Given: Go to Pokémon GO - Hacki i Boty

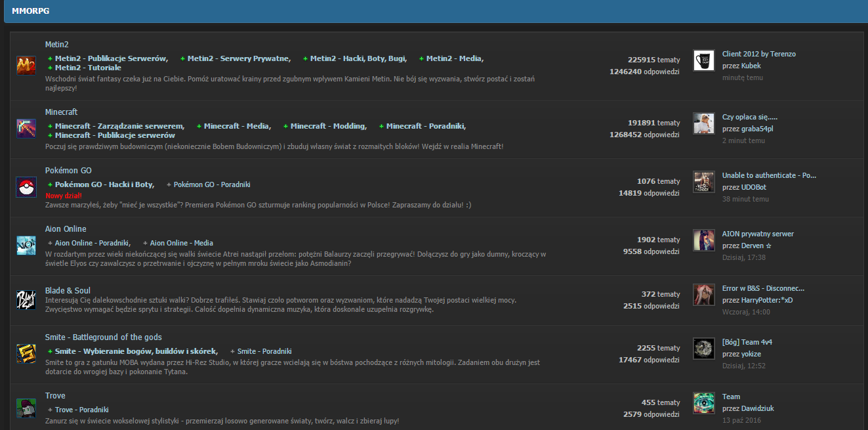Looking at the screenshot, I should coord(105,184).
